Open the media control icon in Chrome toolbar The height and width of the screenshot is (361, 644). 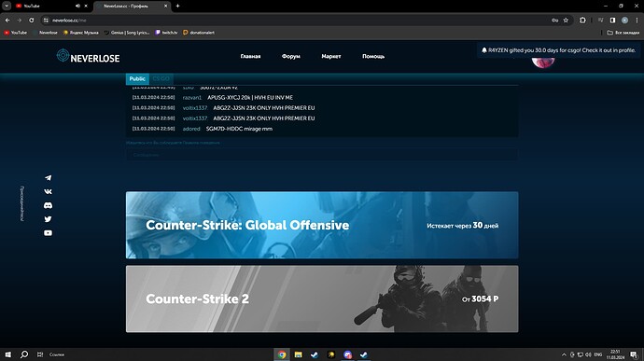[x=600, y=21]
